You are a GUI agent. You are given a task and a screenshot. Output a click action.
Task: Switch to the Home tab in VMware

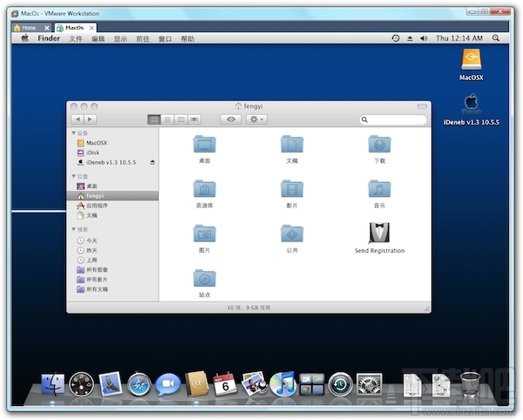(x=29, y=27)
